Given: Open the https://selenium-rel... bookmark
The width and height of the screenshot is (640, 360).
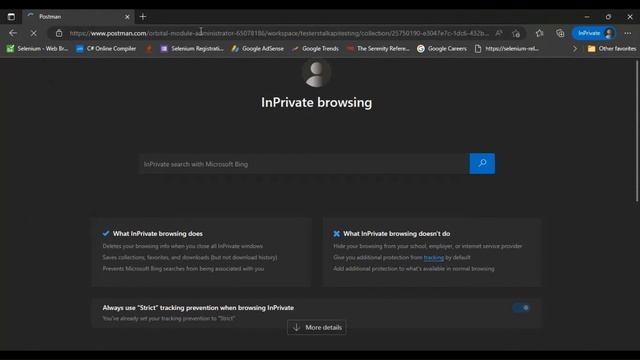Looking at the screenshot, I should pos(507,49).
